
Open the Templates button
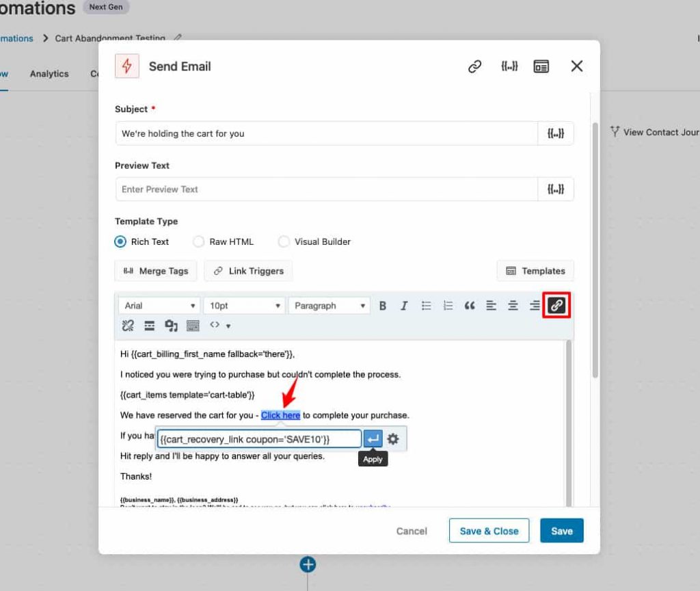point(535,271)
